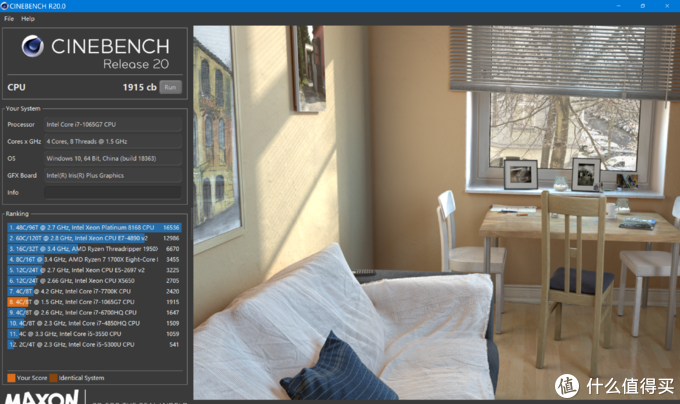Choose the Ryzen 7 1700X ranking entry

pos(95,259)
